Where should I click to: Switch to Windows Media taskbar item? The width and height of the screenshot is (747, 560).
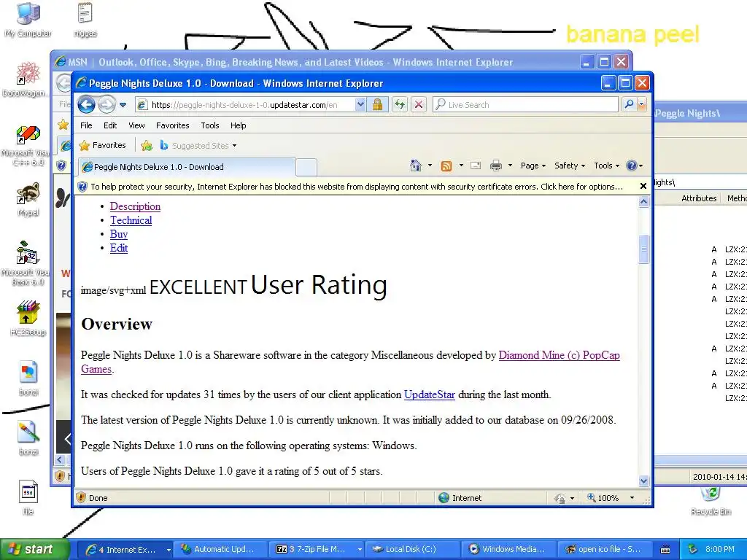tap(508, 550)
